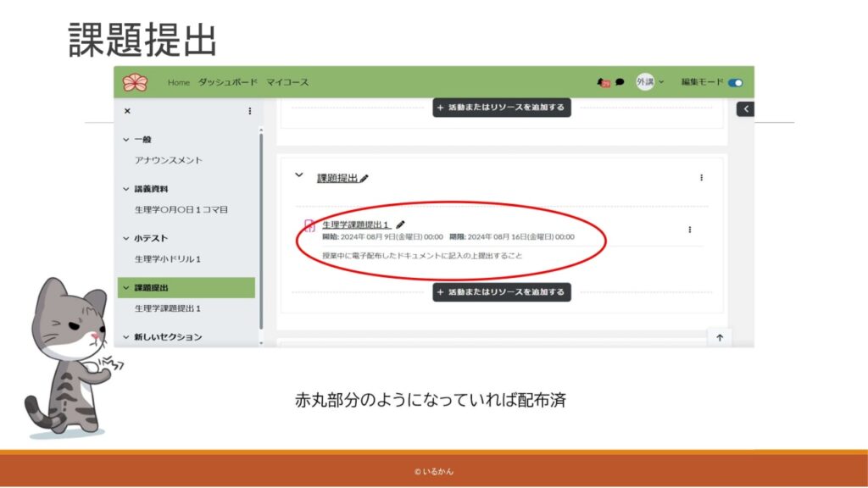Open the messaging speech bubble icon
This screenshot has height=488, width=868.
pyautogui.click(x=620, y=82)
